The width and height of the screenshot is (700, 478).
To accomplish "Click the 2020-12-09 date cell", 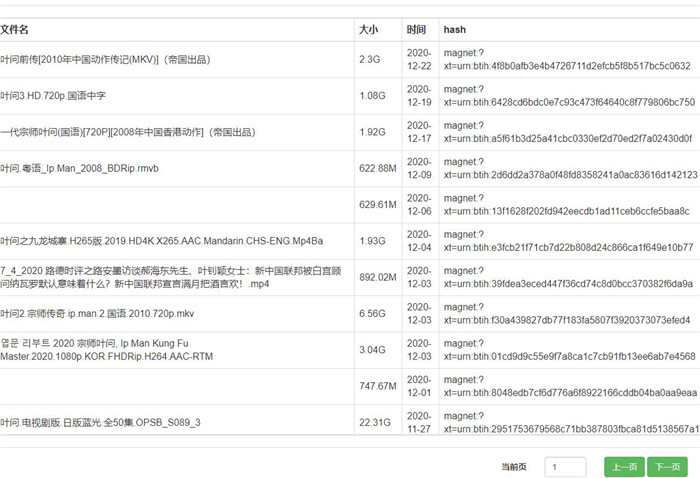I will pos(419,168).
